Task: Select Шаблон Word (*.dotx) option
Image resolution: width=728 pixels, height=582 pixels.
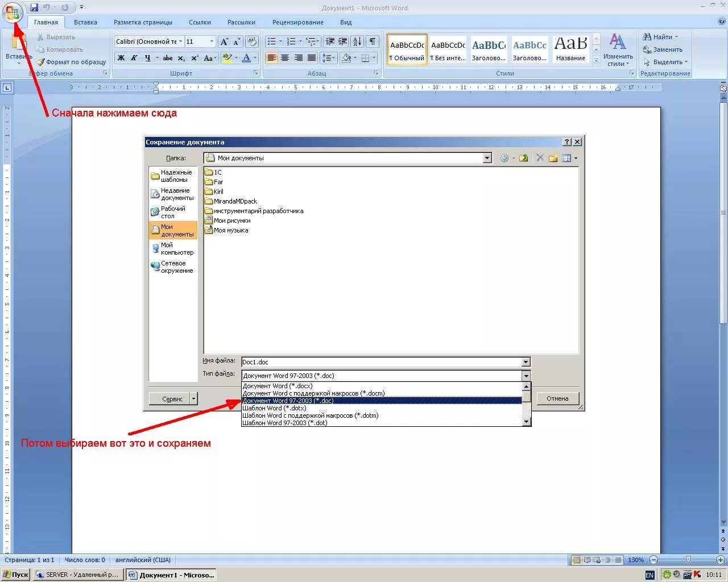Action: click(382, 408)
